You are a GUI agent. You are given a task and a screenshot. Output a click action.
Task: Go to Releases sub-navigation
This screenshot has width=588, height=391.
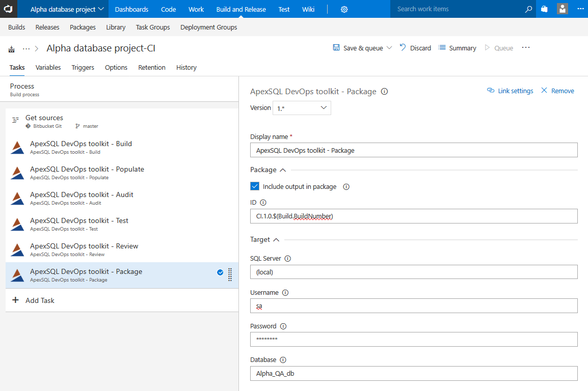[47, 27]
